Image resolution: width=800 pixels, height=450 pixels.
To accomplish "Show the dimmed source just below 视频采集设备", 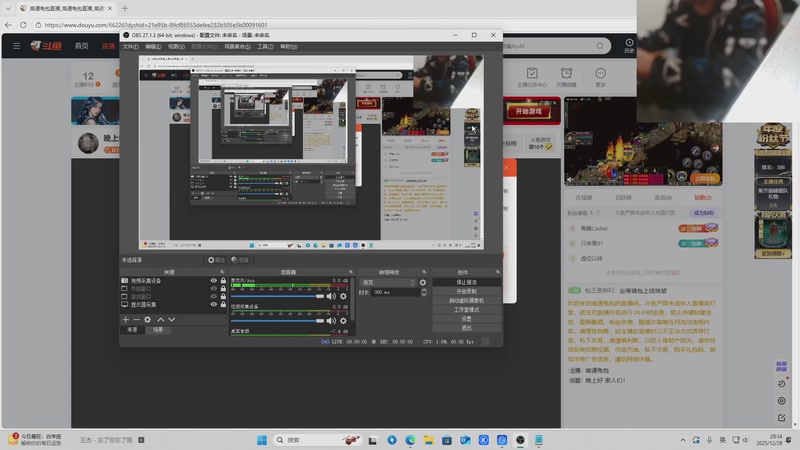I will point(214,289).
